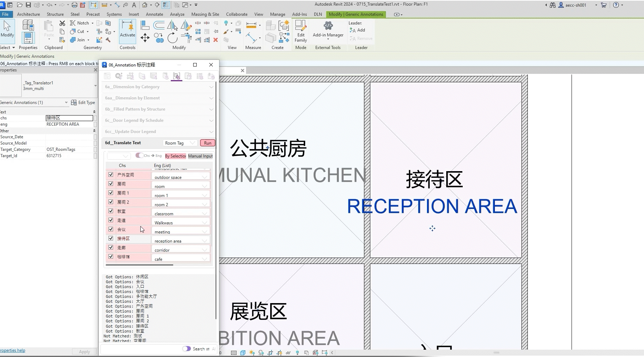Select the Array tool icon
This screenshot has height=357, width=644.
[x=198, y=31]
